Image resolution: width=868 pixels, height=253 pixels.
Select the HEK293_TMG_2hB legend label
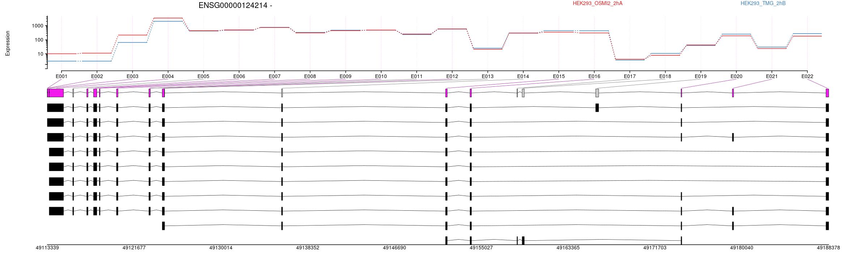(763, 3)
